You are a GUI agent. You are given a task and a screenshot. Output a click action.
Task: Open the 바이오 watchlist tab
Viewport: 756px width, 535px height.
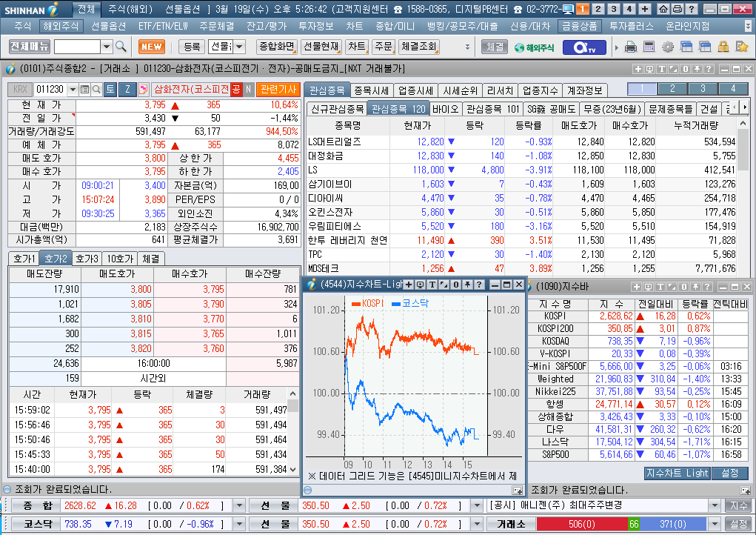pyautogui.click(x=446, y=109)
